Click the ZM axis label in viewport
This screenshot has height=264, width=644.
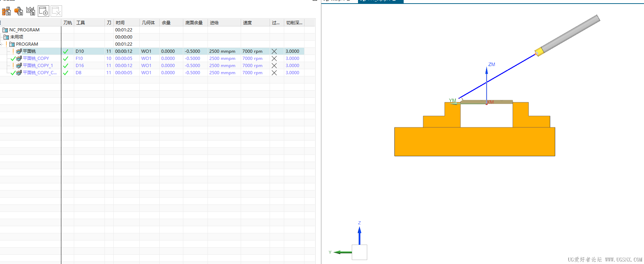coord(492,65)
